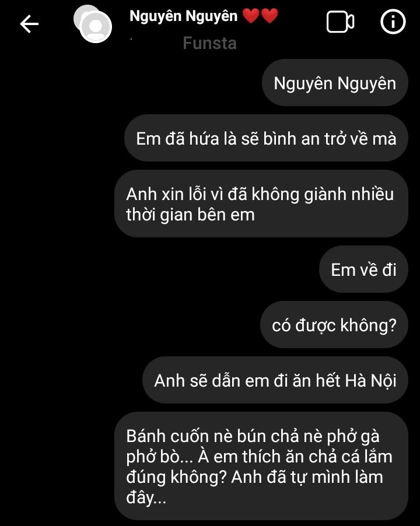Tap the 'thời gian bên em' line
This screenshot has height=526, width=420.
click(191, 215)
